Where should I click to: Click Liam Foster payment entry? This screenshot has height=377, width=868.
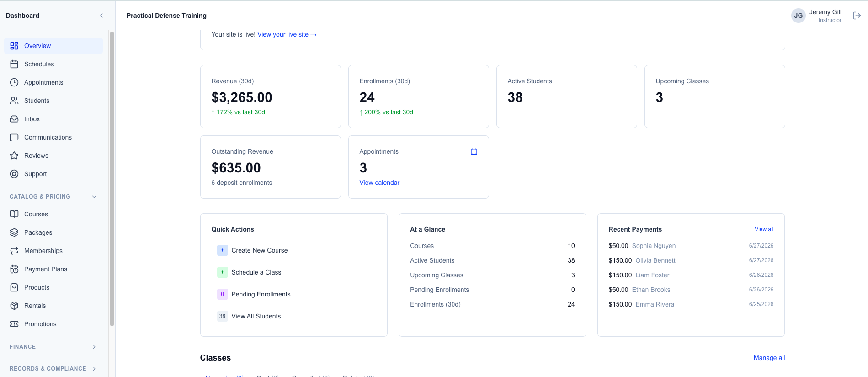coord(691,275)
